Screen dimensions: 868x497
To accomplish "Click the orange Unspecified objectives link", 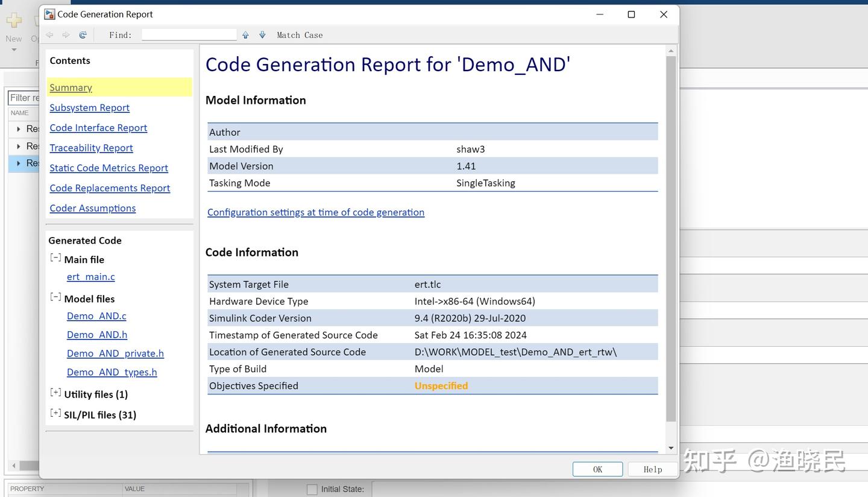I will 441,386.
